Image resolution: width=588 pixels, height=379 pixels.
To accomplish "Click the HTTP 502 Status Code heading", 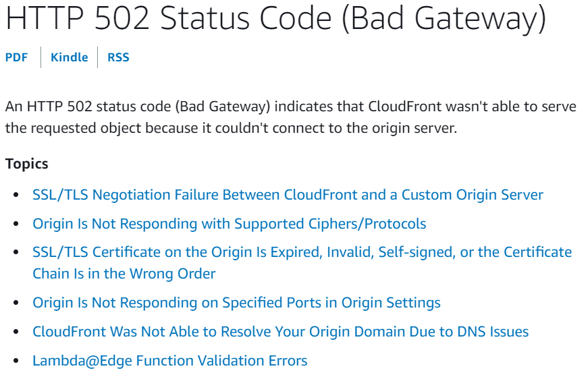I will pos(275,19).
